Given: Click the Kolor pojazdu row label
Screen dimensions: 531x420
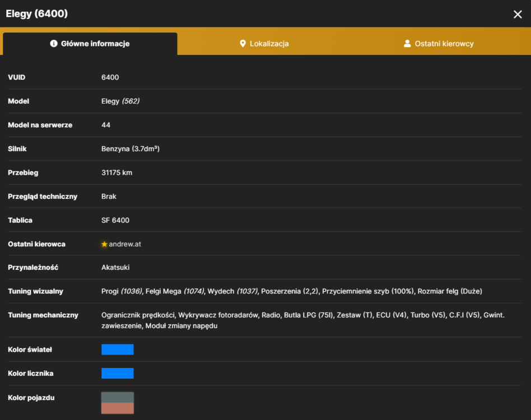Looking at the screenshot, I should (x=31, y=398).
